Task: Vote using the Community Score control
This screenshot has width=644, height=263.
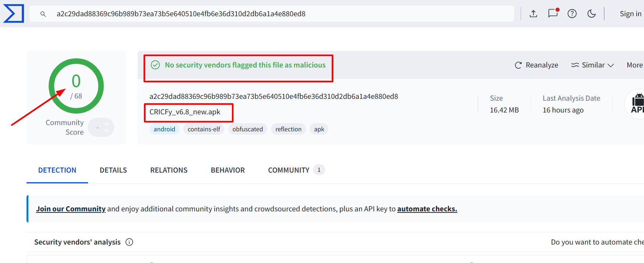Action: click(101, 127)
